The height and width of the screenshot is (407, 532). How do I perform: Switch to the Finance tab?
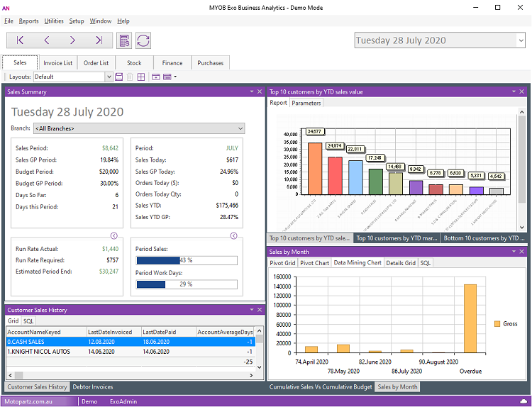coord(172,63)
